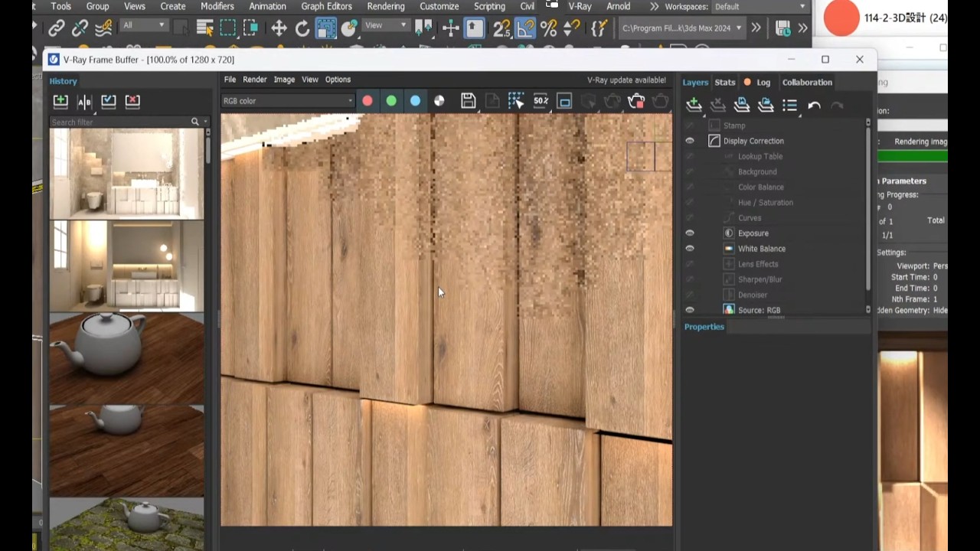Viewport: 980px width, 551px height.
Task: Save the render to History
Action: pyautogui.click(x=60, y=101)
